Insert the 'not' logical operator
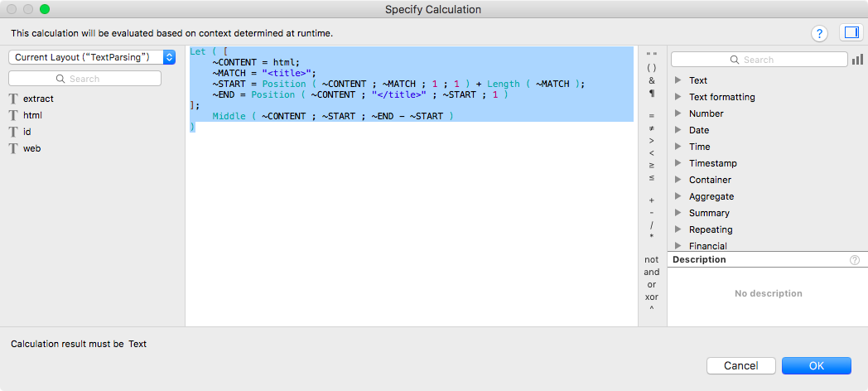Viewport: 868px width, 391px height. [652, 260]
